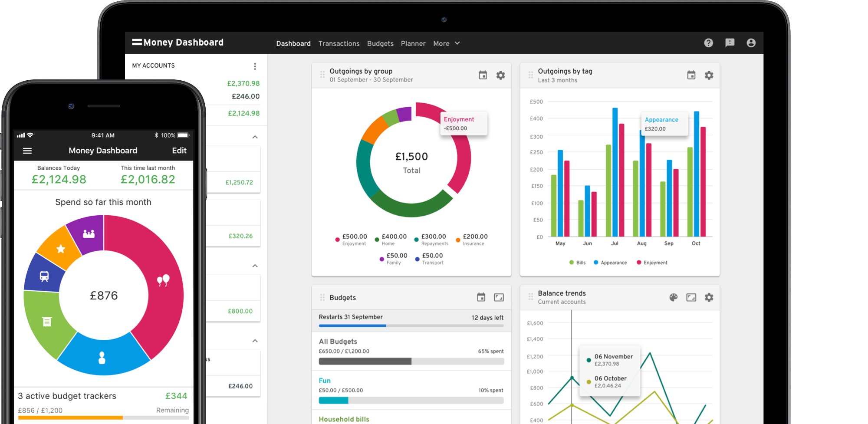Toggle Family £50.00 legend item
868x424 pixels.
coord(393,259)
